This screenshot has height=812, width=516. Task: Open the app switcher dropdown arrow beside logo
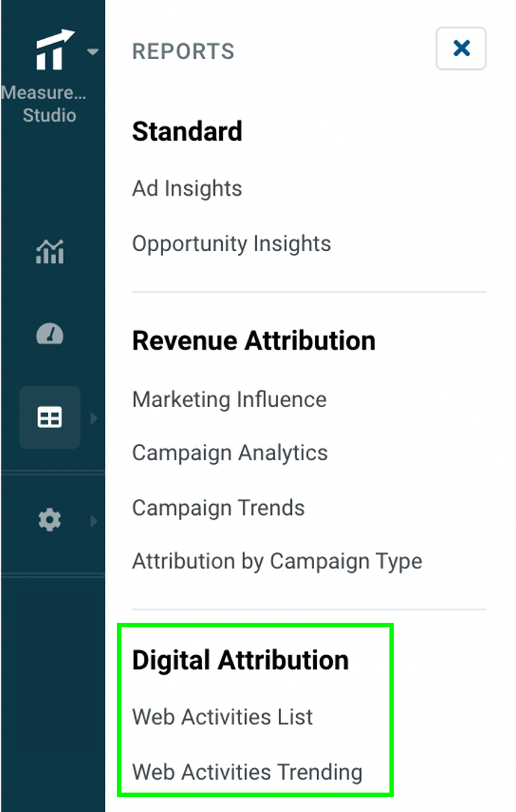click(x=92, y=52)
